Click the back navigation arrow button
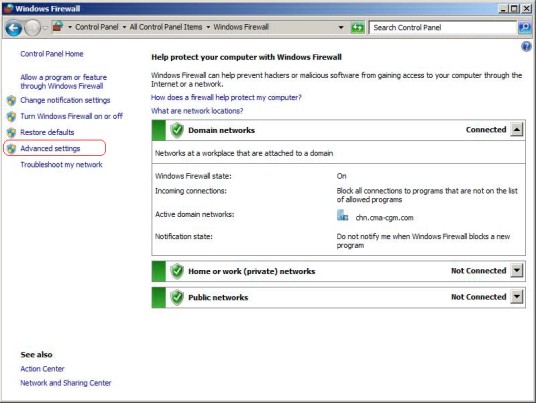Image resolution: width=536 pixels, height=403 pixels. click(14, 28)
